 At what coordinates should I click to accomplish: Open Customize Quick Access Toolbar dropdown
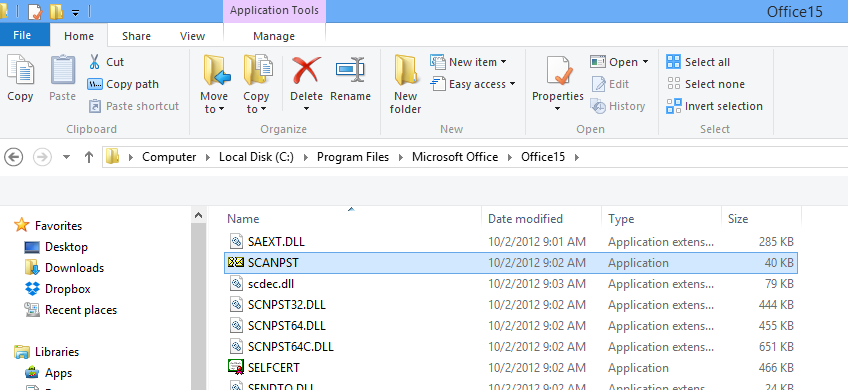click(75, 12)
